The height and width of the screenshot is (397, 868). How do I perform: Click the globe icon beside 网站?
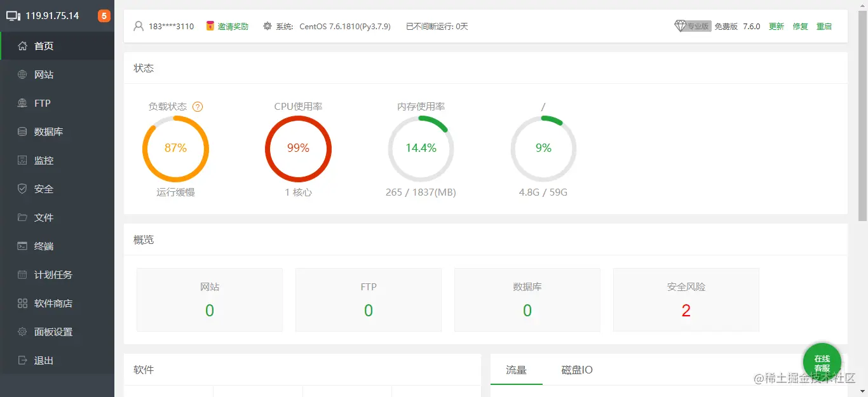(x=22, y=74)
